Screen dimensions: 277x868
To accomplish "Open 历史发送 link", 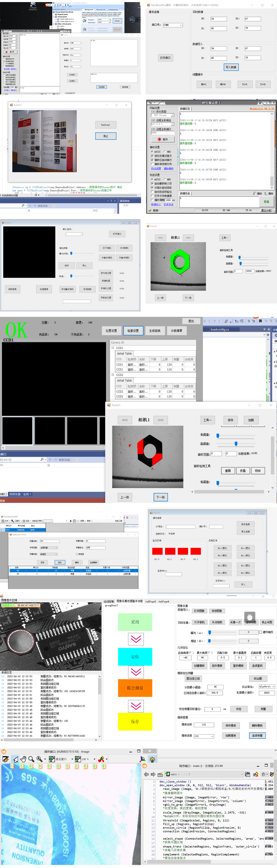I will [x=169, y=205].
